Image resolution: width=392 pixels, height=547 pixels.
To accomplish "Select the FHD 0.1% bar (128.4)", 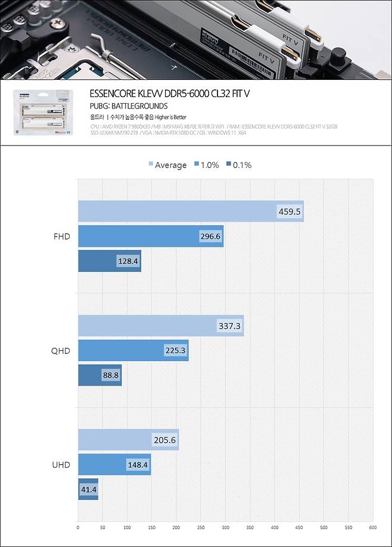I will tap(110, 261).
